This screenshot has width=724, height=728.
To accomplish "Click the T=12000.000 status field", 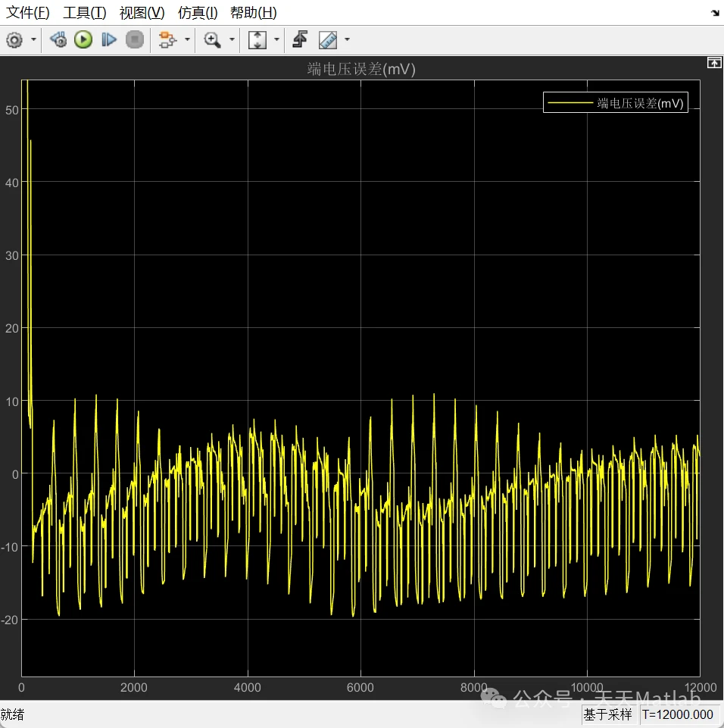I will [x=679, y=714].
